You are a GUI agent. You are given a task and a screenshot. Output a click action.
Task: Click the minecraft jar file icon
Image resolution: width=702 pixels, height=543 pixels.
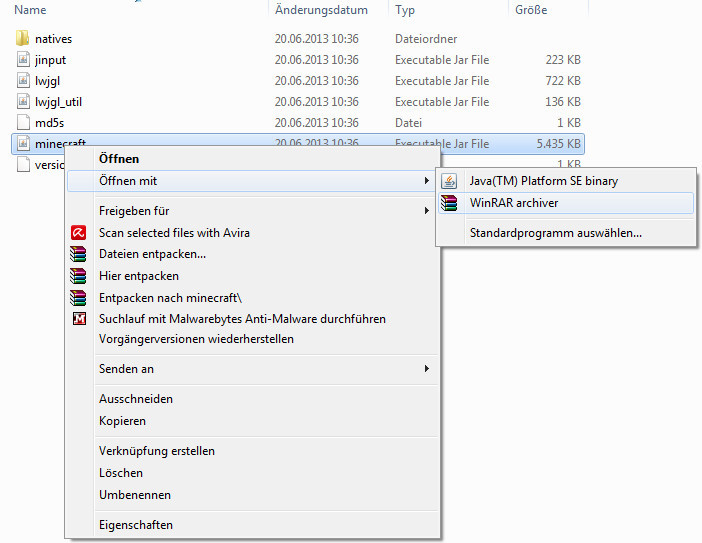(x=23, y=143)
